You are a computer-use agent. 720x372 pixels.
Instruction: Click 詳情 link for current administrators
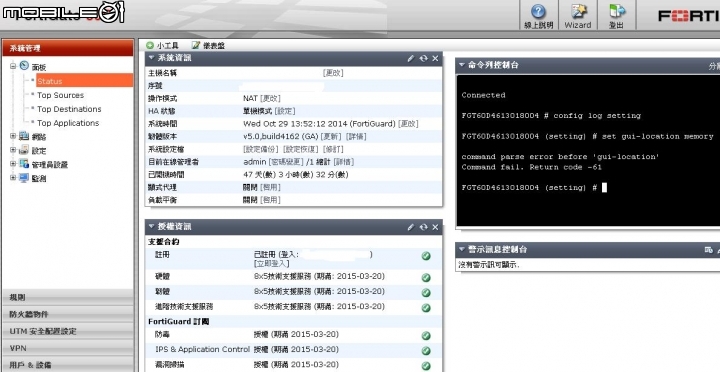[x=343, y=162]
